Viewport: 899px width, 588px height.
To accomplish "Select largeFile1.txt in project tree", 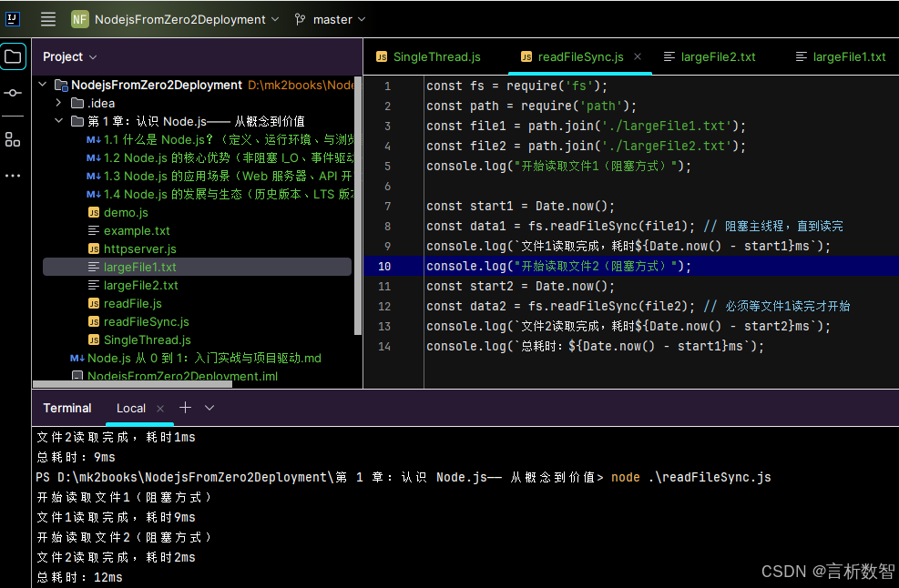I will pyautogui.click(x=197, y=267).
